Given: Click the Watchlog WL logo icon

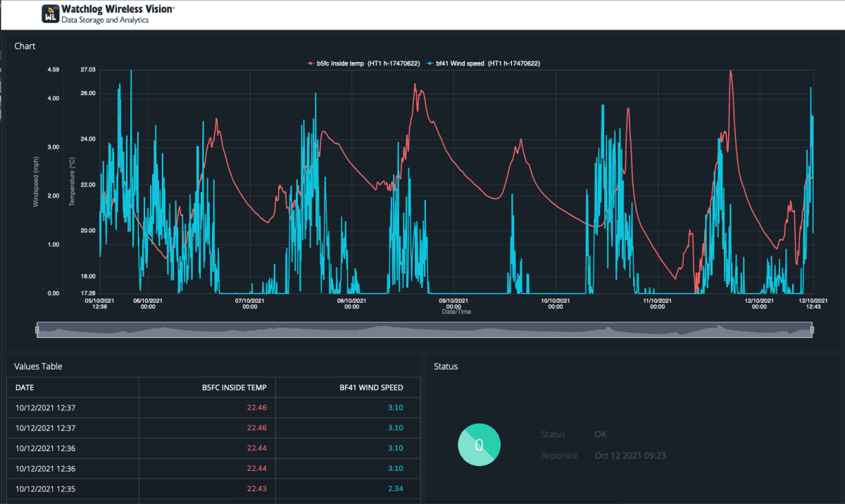Looking at the screenshot, I should click(50, 14).
